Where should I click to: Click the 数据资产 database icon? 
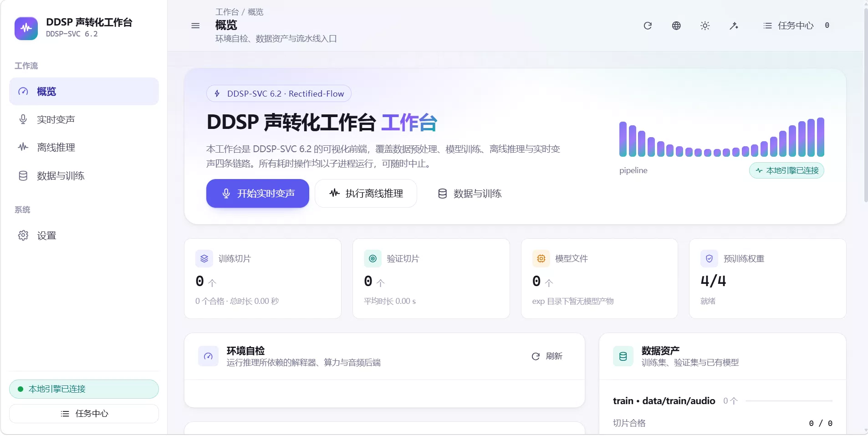click(x=623, y=356)
